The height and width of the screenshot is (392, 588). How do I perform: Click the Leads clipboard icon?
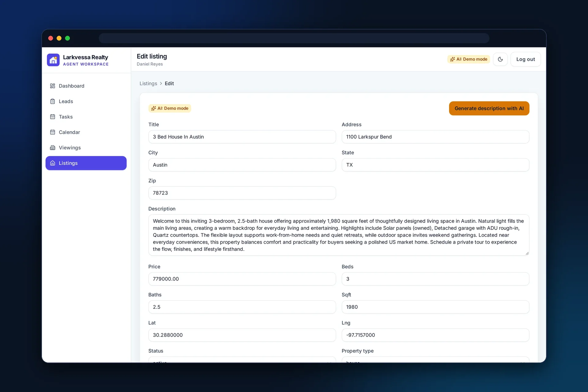pos(53,101)
